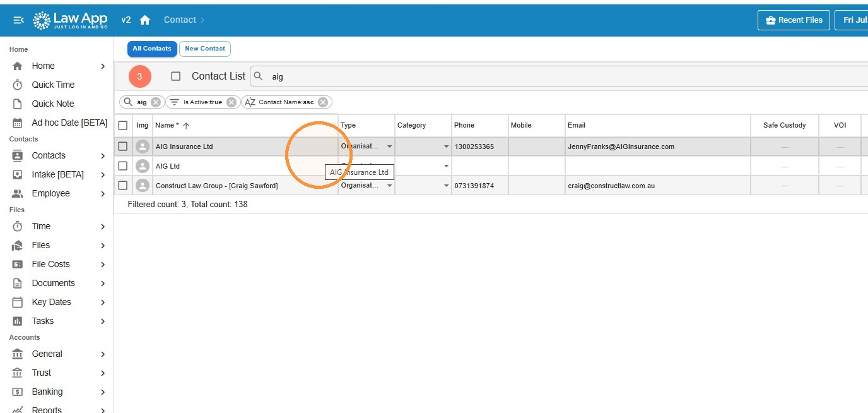Click the Construct Law Group avatar image

(x=143, y=186)
